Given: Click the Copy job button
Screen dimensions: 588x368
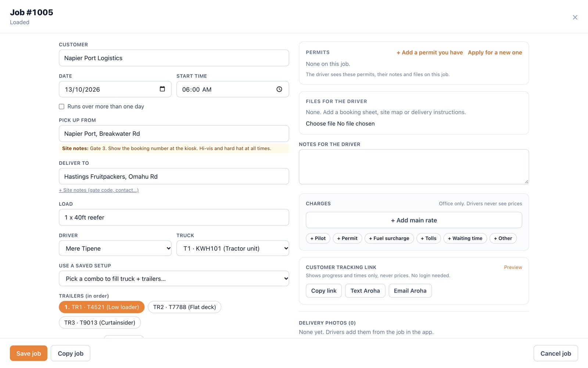Looking at the screenshot, I should click(x=71, y=353).
